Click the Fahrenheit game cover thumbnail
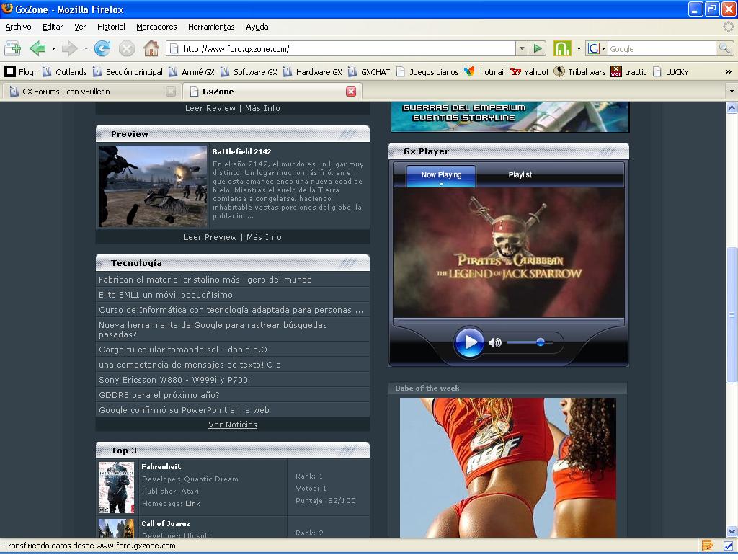The image size is (738, 560). click(116, 487)
